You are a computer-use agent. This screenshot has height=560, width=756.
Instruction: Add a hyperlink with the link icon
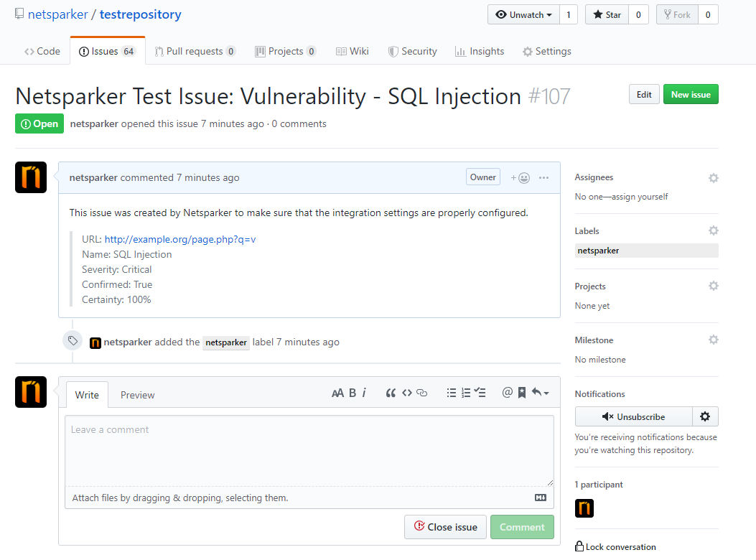click(x=421, y=393)
